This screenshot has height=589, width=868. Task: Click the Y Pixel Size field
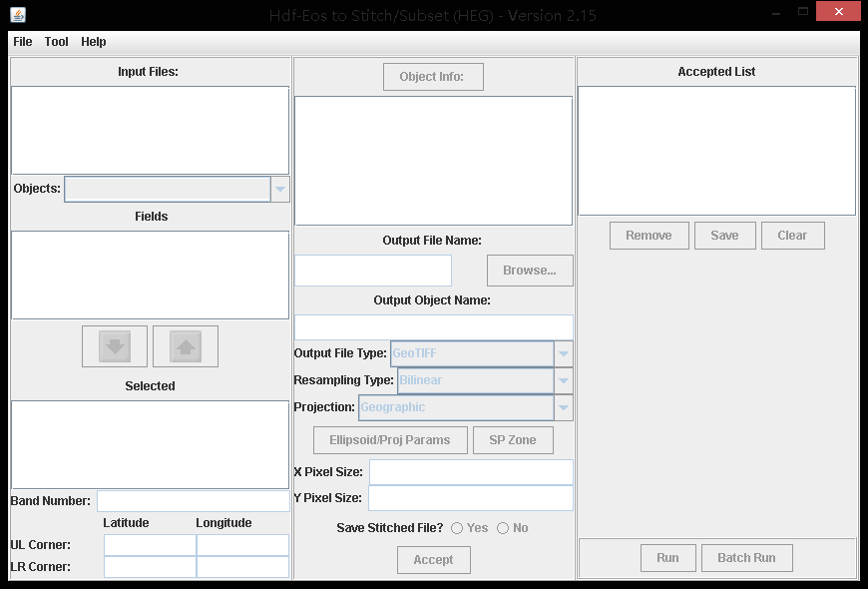pyautogui.click(x=471, y=498)
